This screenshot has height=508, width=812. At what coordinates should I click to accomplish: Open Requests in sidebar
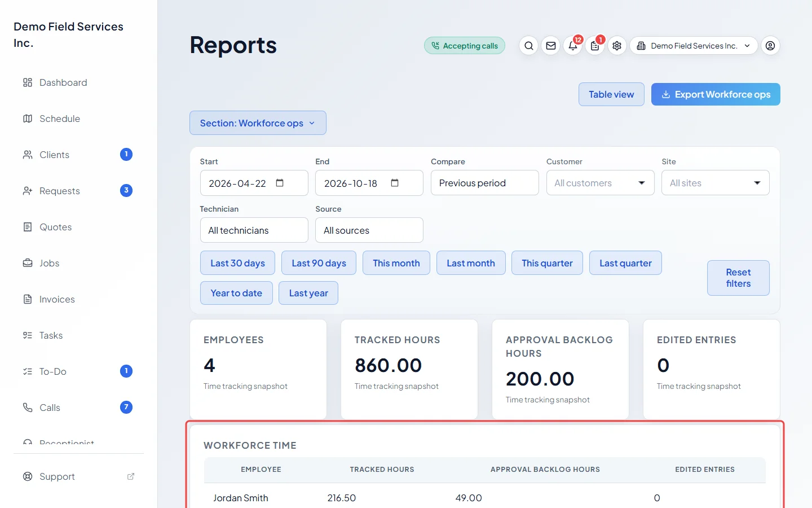tap(79, 191)
